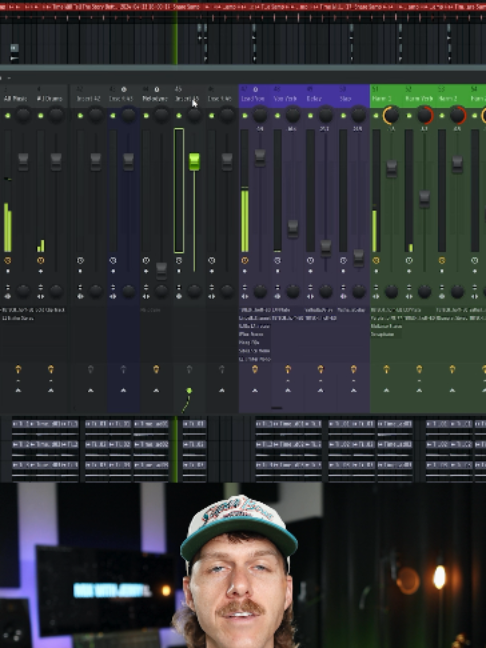Click the Insert 45 green routing send dot

click(x=189, y=391)
